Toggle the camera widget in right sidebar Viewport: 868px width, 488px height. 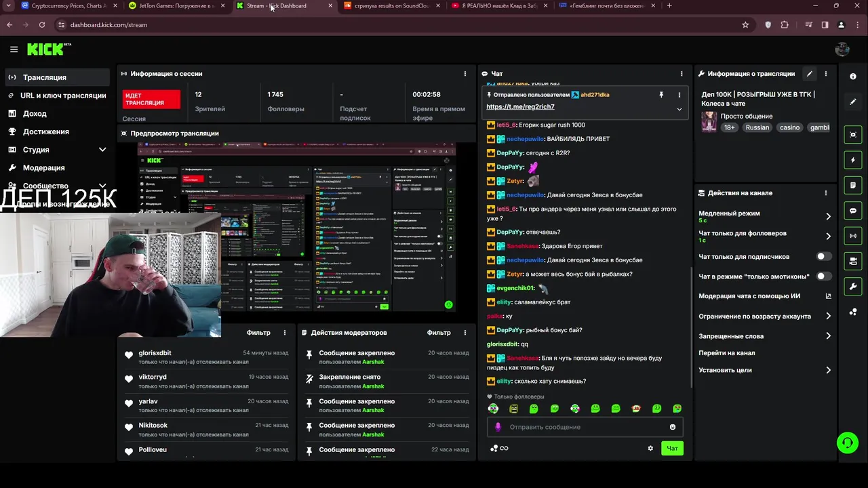pyautogui.click(x=853, y=261)
